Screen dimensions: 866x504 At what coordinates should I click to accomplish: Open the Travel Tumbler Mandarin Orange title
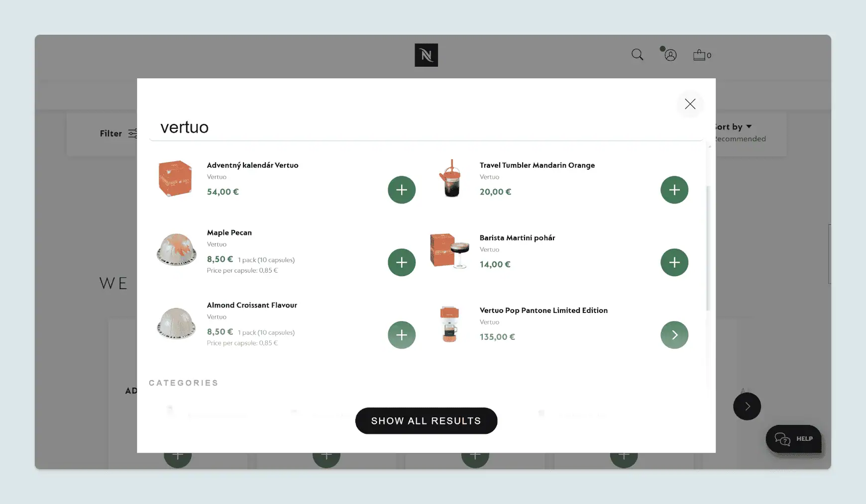pyautogui.click(x=537, y=165)
